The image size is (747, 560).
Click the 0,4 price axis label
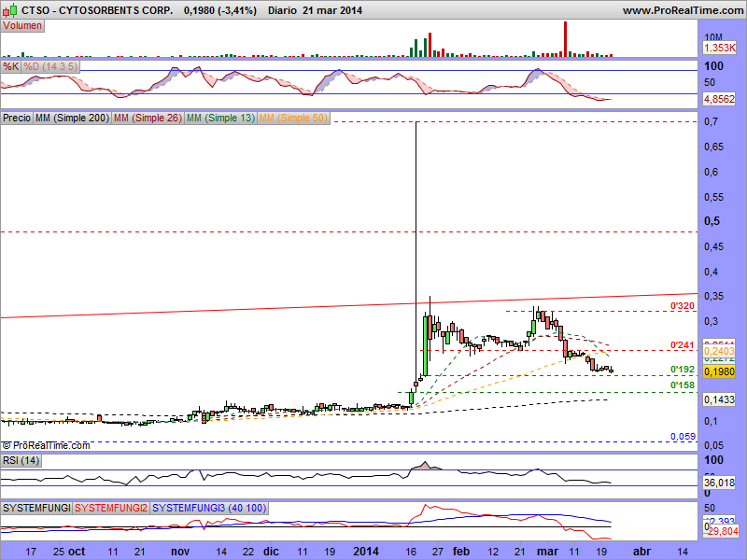point(711,272)
